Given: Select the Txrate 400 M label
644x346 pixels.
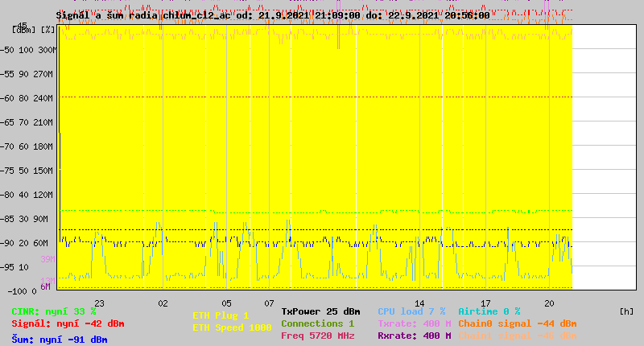Looking at the screenshot, I should [414, 323].
